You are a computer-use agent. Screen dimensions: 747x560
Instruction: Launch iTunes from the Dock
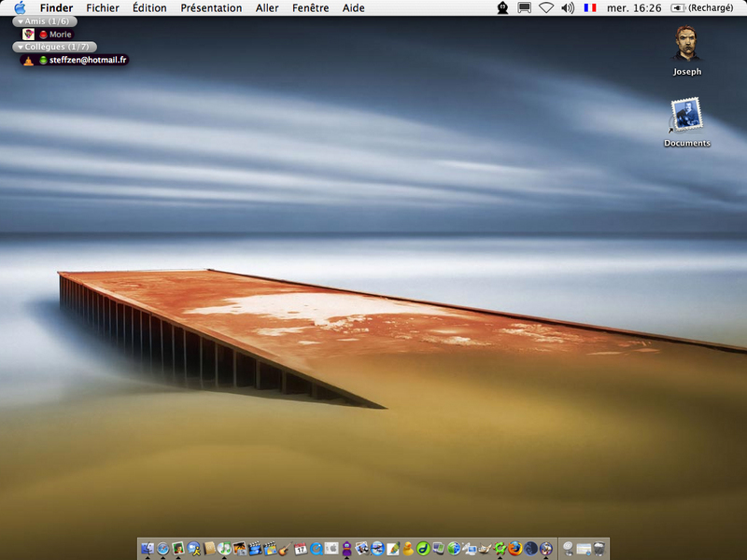click(224, 549)
